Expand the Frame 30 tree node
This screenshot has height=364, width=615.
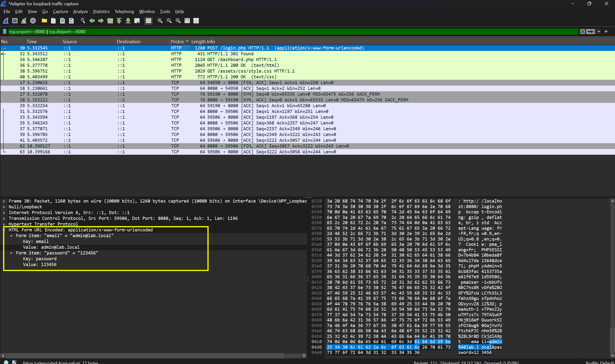(x=4, y=201)
